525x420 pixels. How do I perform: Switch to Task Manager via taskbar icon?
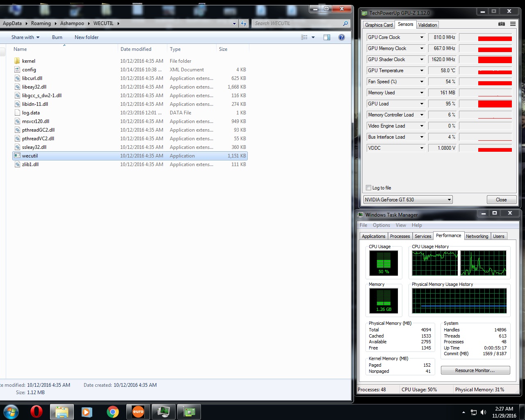[x=164, y=412]
